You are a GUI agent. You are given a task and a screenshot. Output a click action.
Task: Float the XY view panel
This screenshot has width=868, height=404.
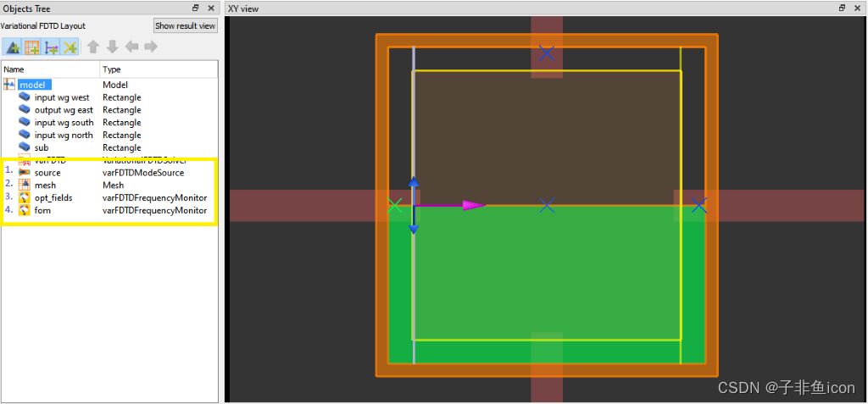(842, 8)
